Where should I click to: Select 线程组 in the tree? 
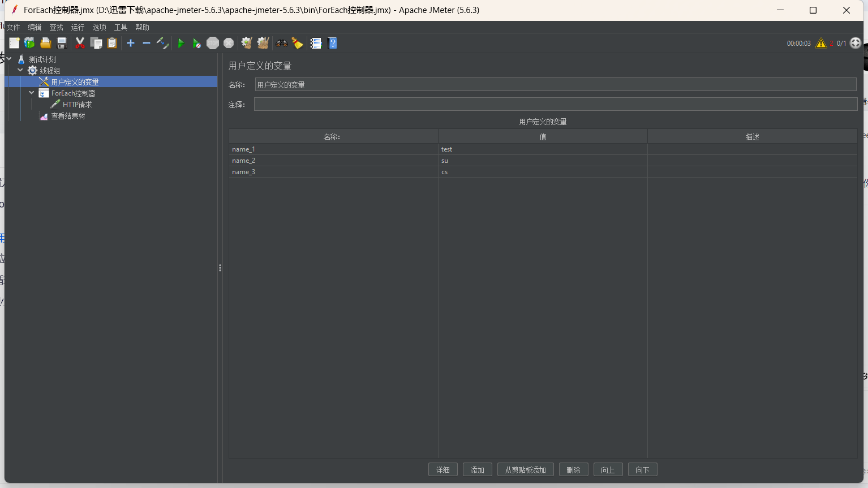click(50, 71)
